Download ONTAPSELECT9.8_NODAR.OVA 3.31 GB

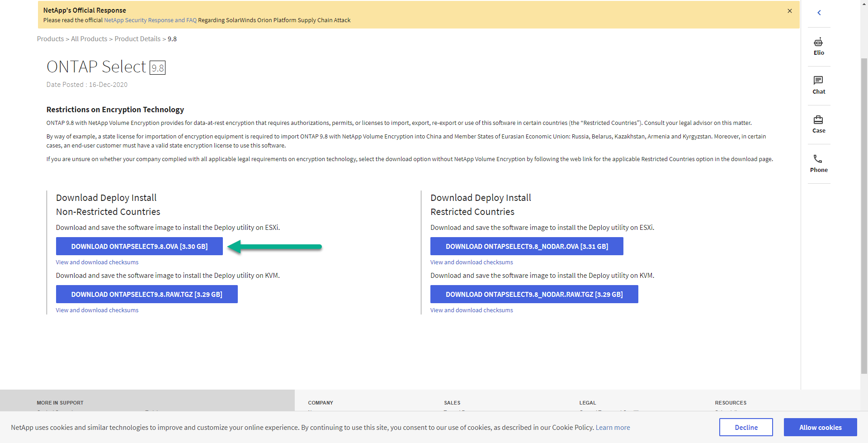point(527,246)
